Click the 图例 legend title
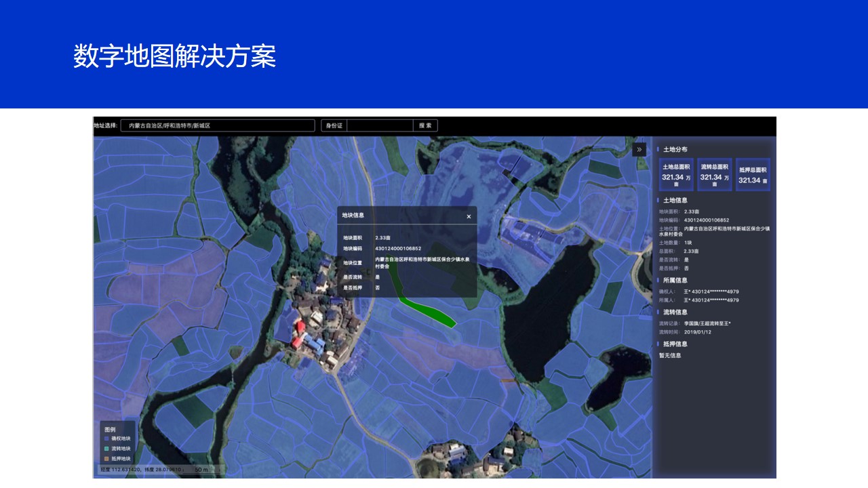Image resolution: width=868 pixels, height=488 pixels. 109,430
